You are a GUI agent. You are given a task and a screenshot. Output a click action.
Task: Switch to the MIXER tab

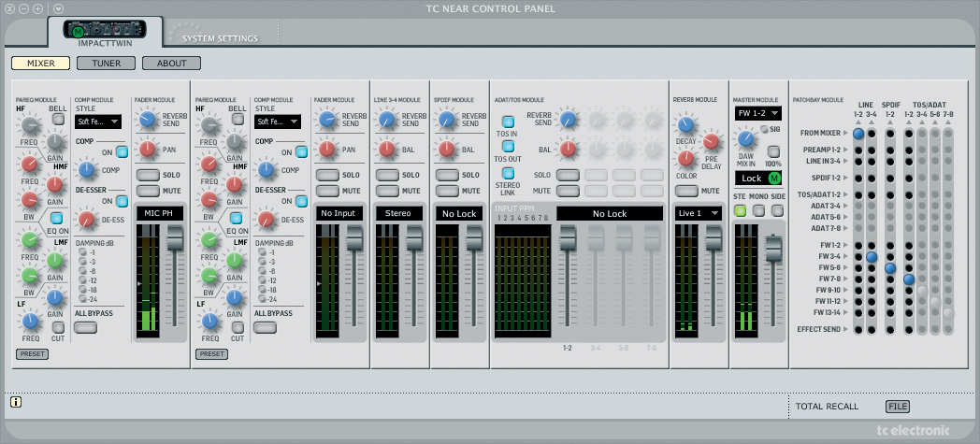point(40,63)
